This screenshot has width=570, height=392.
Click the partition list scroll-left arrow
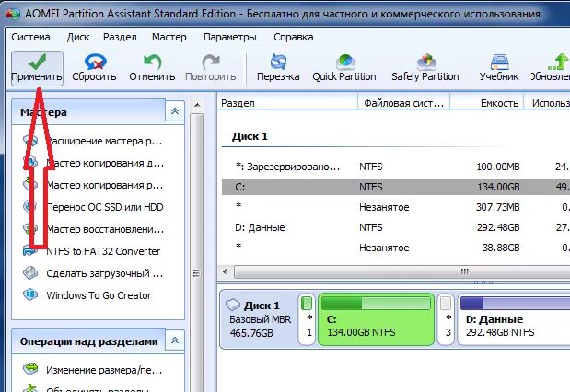226,271
